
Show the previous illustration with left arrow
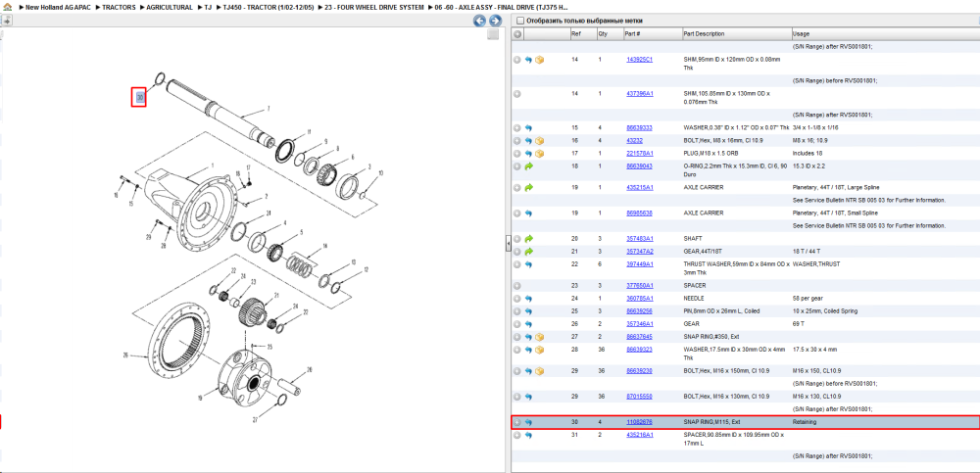point(479,21)
